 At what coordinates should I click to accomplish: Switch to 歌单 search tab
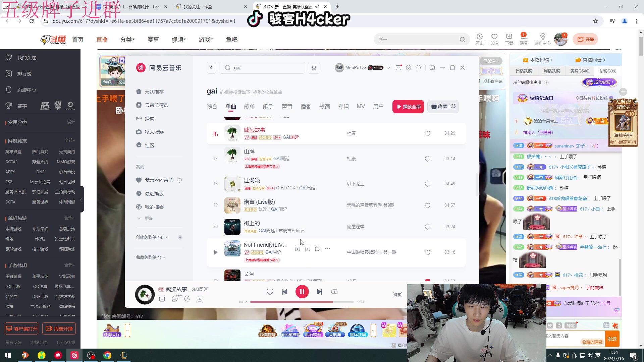(x=250, y=107)
